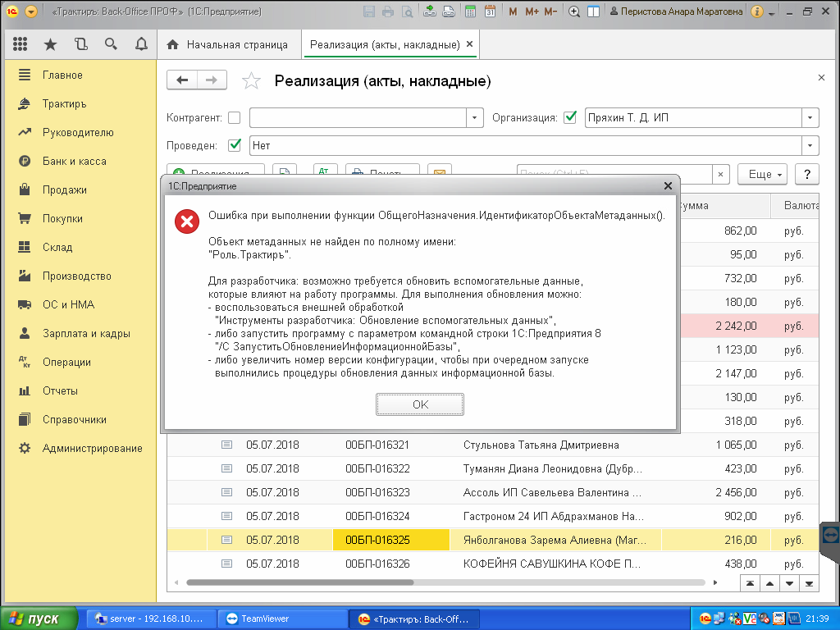This screenshot has height=630, width=840.
Task: Open the notifications bell
Action: [141, 44]
